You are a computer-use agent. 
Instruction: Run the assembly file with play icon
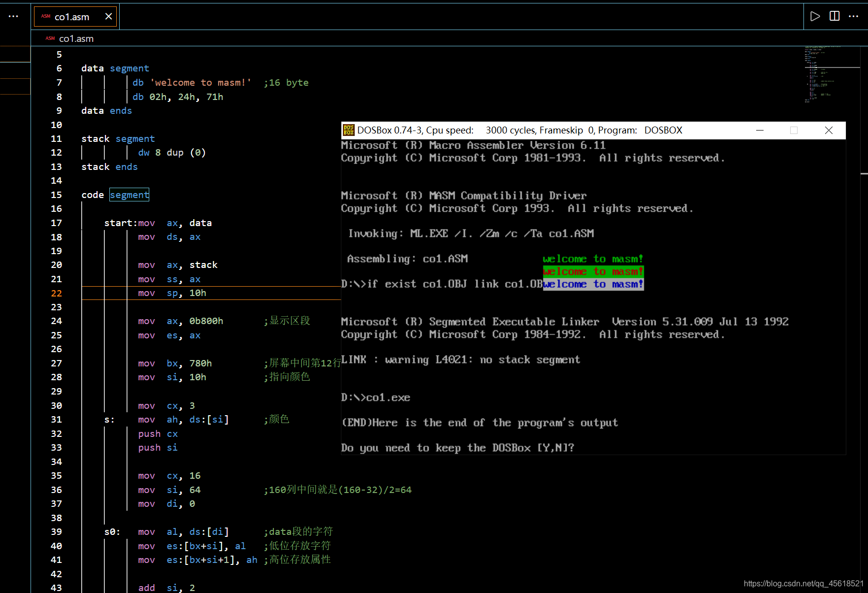coord(815,16)
